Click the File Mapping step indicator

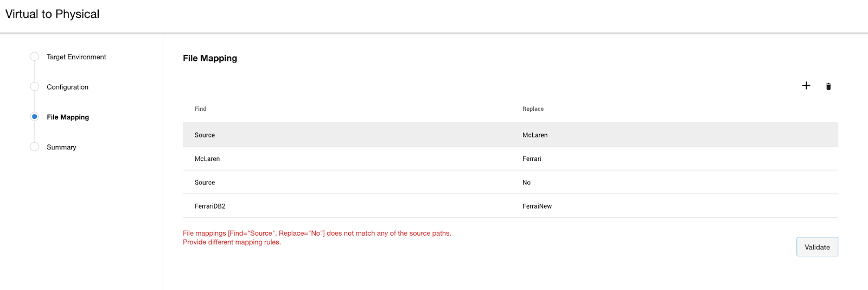[35, 117]
